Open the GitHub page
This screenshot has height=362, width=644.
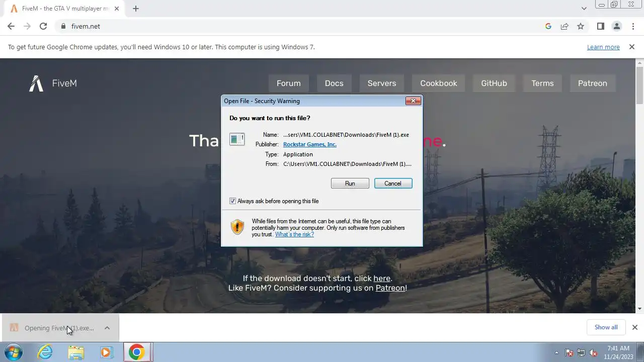pos(494,83)
